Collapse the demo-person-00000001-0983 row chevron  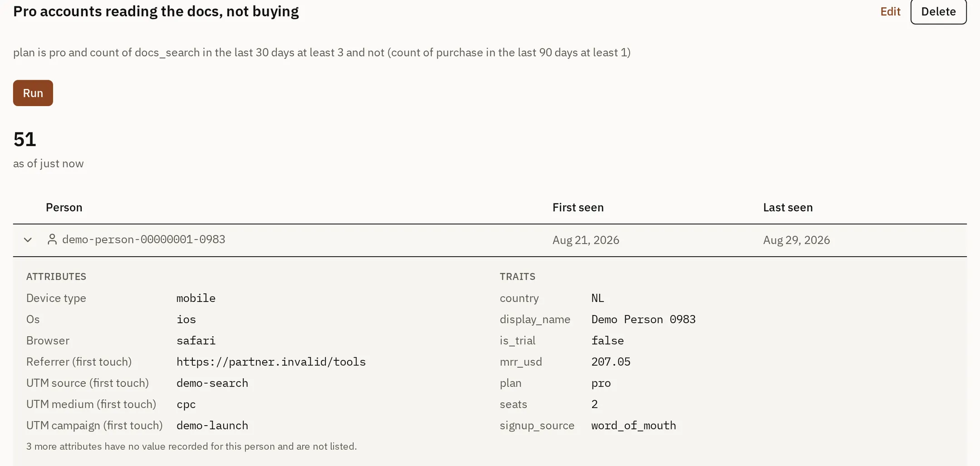pyautogui.click(x=28, y=240)
